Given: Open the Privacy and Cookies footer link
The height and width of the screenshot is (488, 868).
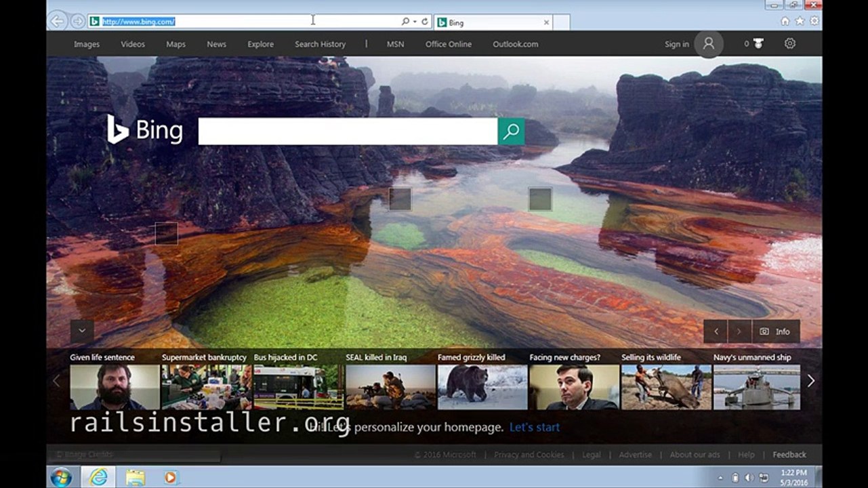Looking at the screenshot, I should 529,455.
